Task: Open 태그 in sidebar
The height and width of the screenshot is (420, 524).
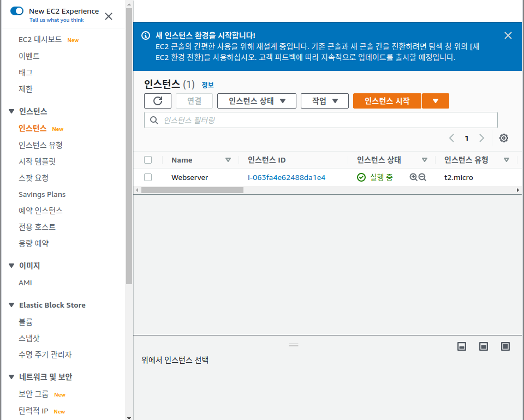Action: pyautogui.click(x=26, y=73)
